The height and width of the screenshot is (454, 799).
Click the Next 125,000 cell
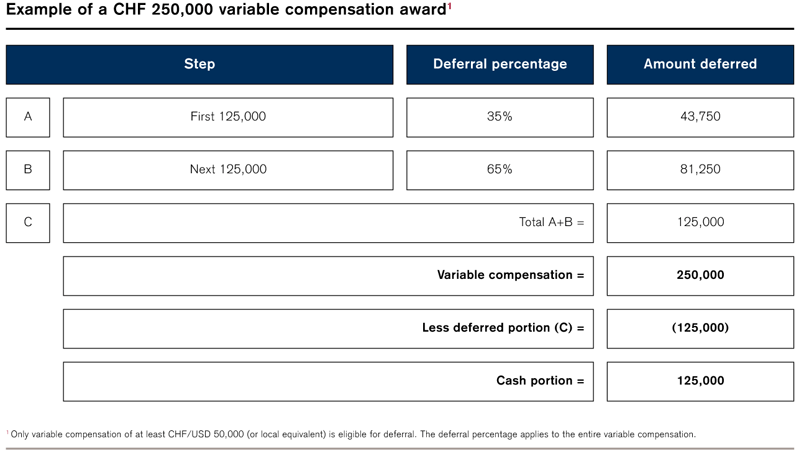point(228,170)
